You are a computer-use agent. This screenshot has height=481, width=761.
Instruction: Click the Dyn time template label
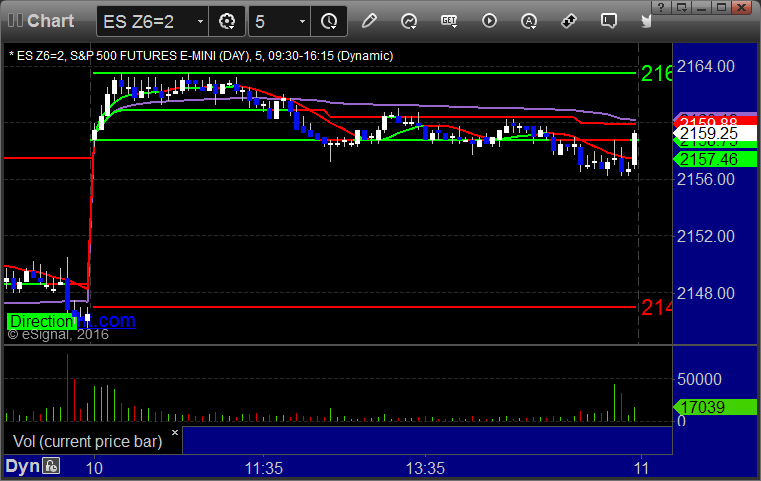pos(23,466)
